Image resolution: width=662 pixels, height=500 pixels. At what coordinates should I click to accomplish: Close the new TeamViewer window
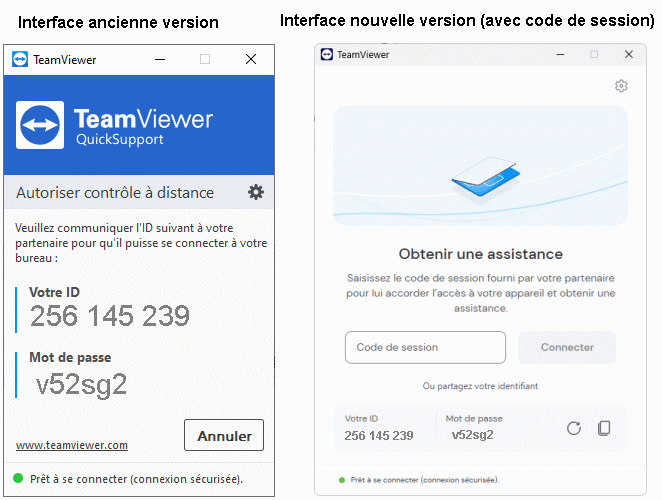[x=629, y=54]
